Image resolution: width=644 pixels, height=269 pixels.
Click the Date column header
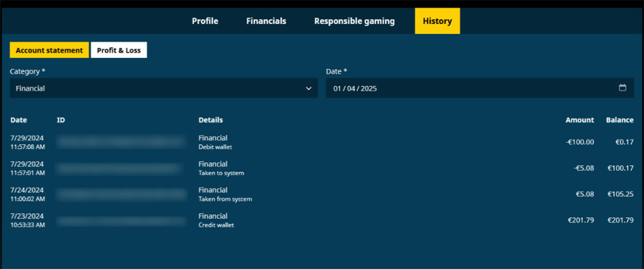coord(19,120)
